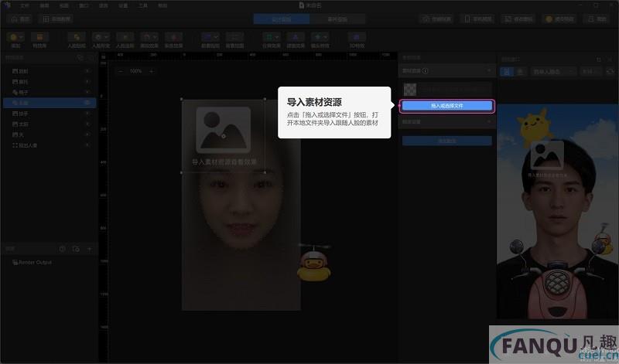The height and width of the screenshot is (364, 619).
Task: Open the 文件 menu
Action: pyautogui.click(x=25, y=5)
